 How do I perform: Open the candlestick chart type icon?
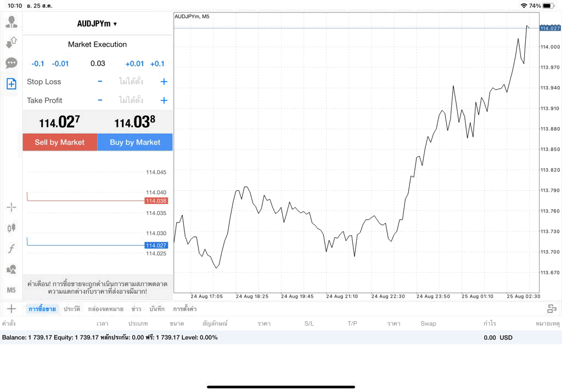pos(12,228)
